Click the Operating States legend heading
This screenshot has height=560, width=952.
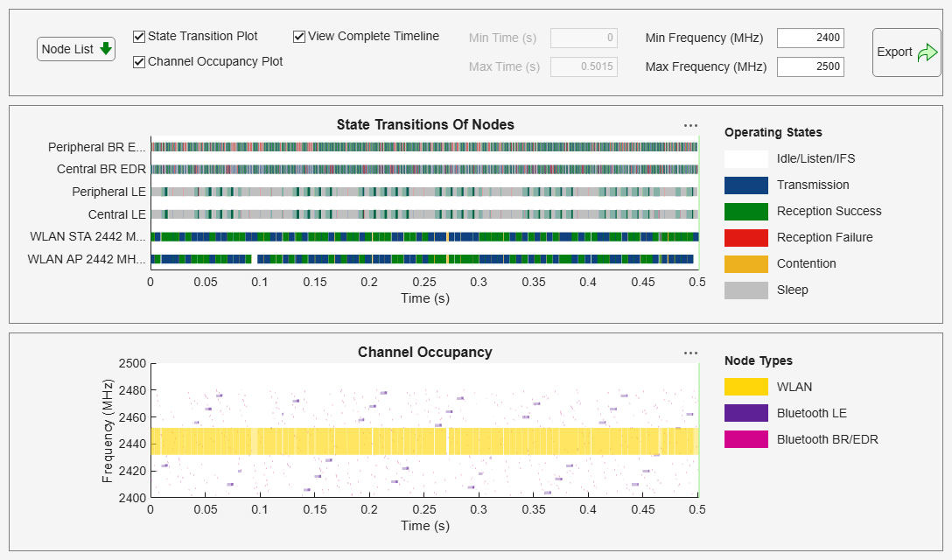tap(773, 132)
